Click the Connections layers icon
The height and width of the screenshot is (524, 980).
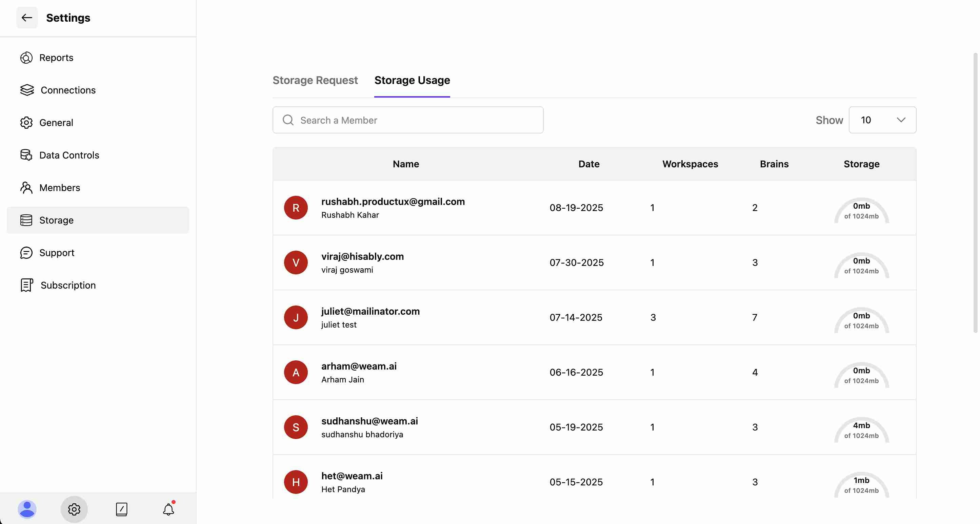click(x=27, y=90)
